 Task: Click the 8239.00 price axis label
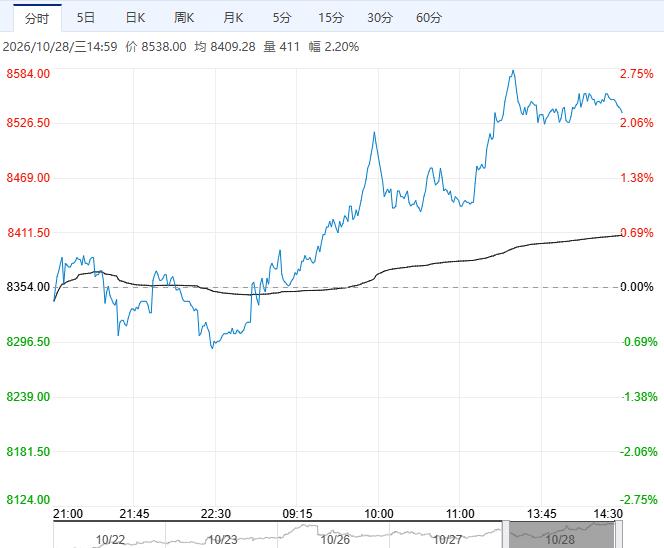(28, 397)
